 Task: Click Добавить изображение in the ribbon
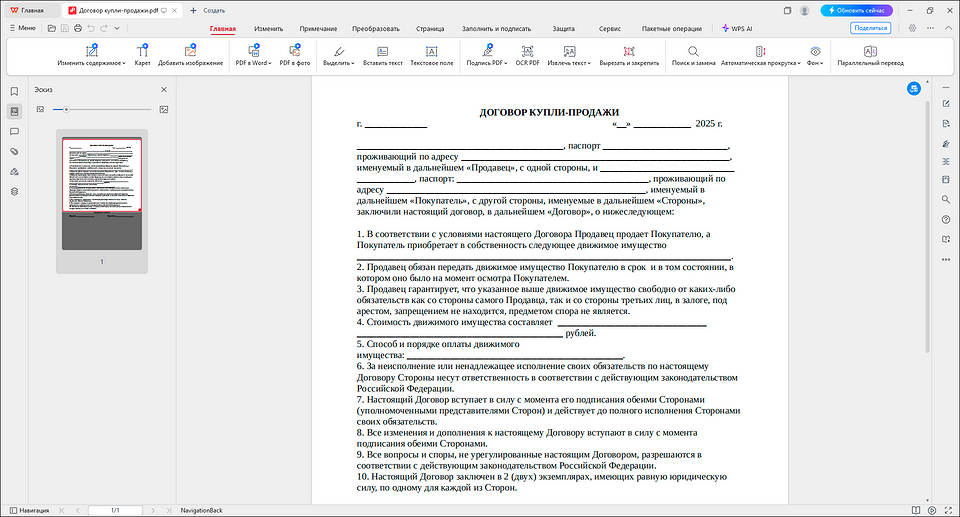[x=190, y=55]
